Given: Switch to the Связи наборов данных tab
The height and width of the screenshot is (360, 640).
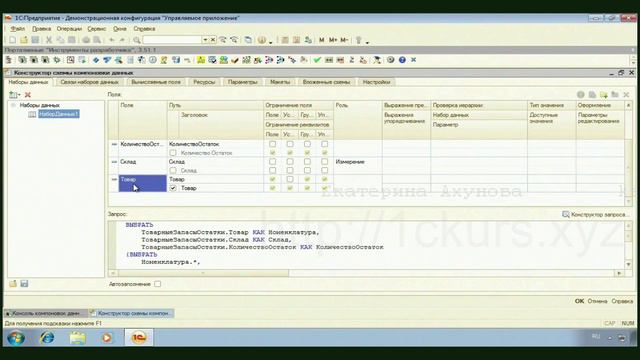Looking at the screenshot, I should pyautogui.click(x=89, y=82).
